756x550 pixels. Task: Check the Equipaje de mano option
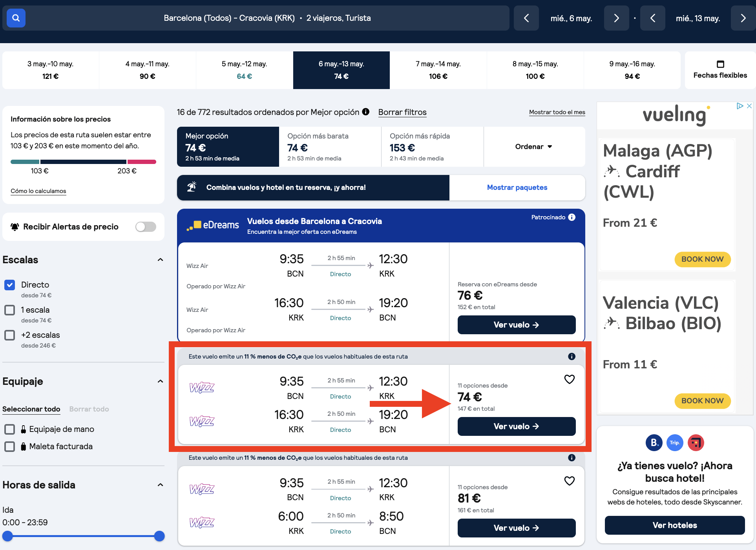coord(10,429)
